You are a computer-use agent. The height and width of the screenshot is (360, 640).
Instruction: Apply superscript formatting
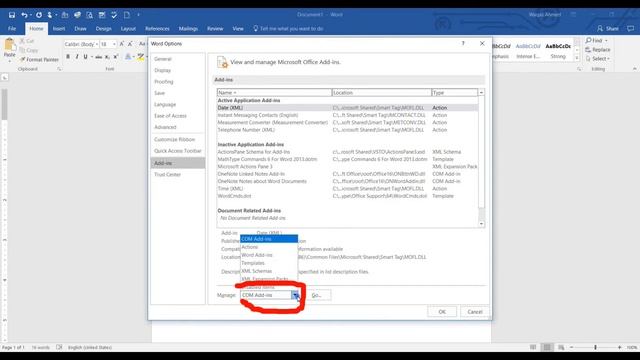click(x=116, y=57)
